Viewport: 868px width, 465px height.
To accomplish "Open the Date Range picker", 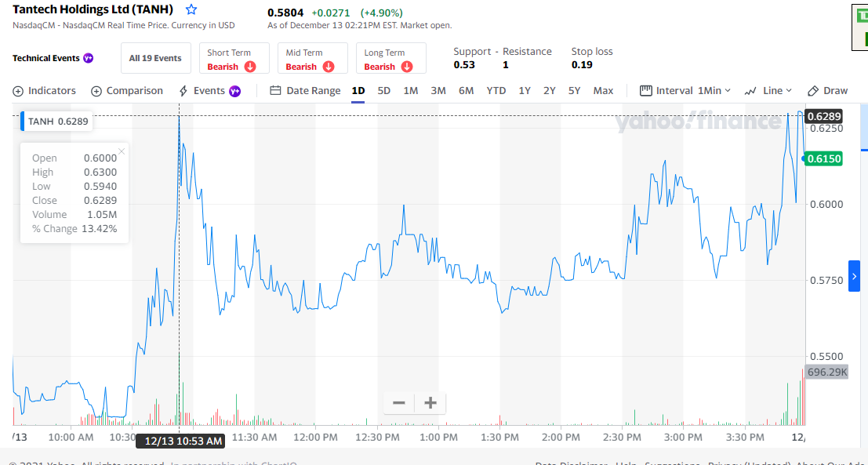I will coord(305,91).
